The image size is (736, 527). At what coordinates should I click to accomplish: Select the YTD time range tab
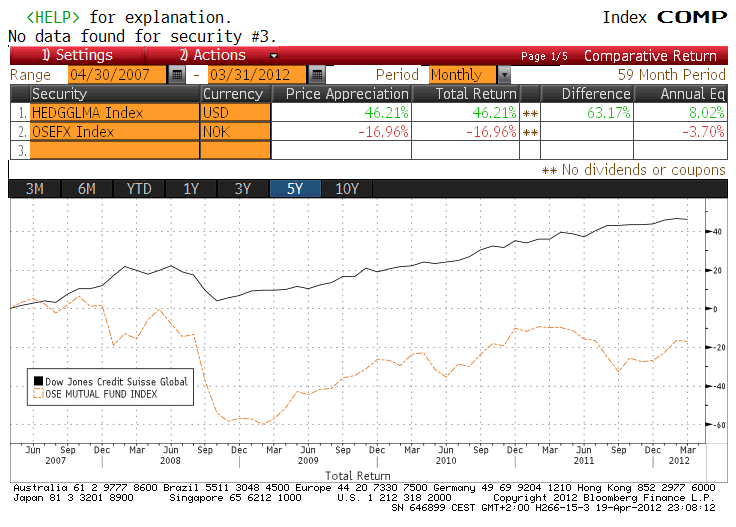(x=139, y=189)
